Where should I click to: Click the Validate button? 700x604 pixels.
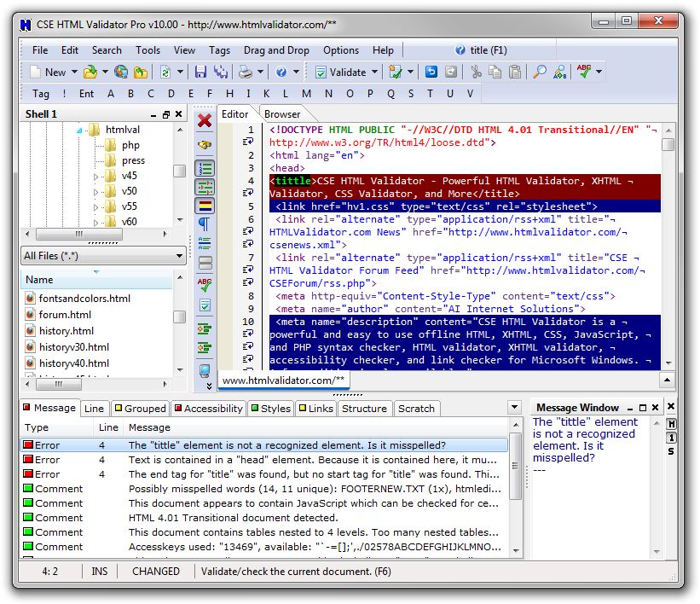pos(340,73)
